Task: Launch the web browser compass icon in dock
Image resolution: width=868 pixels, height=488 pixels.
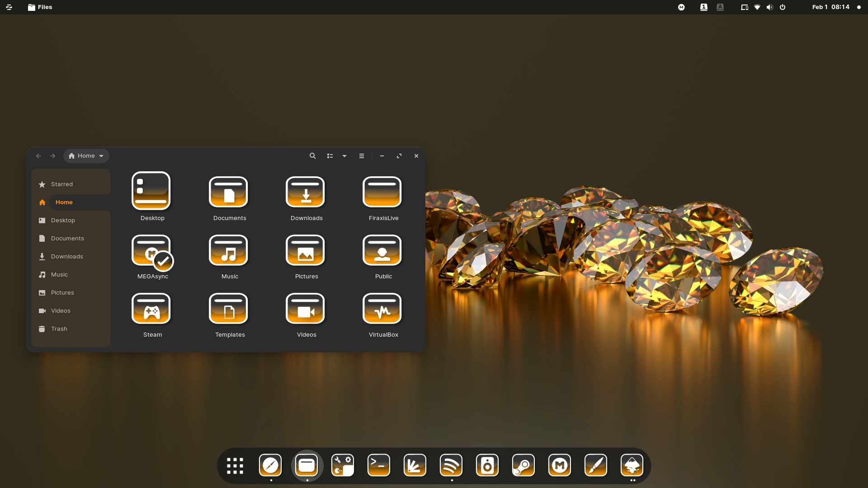Action: point(270,465)
